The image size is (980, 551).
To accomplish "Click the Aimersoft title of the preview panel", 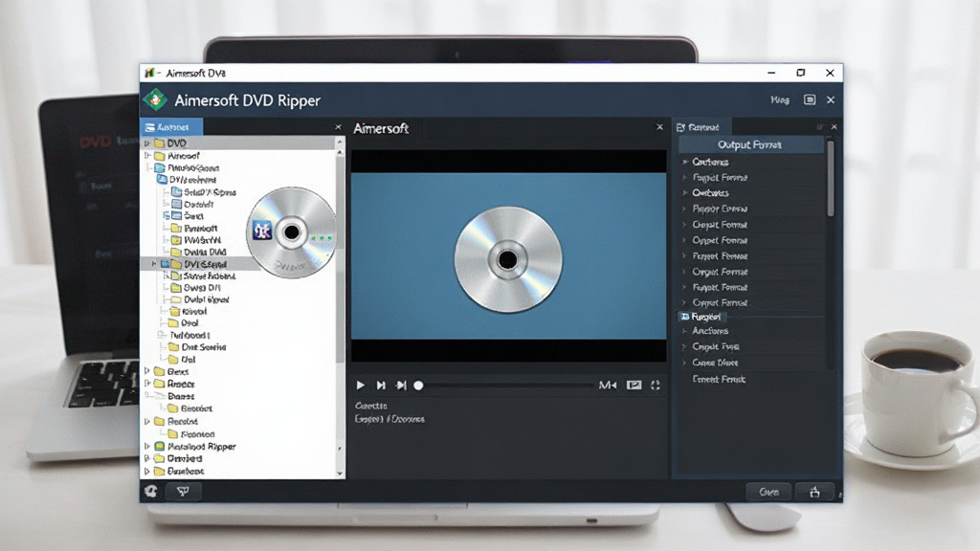I will coord(381,128).
